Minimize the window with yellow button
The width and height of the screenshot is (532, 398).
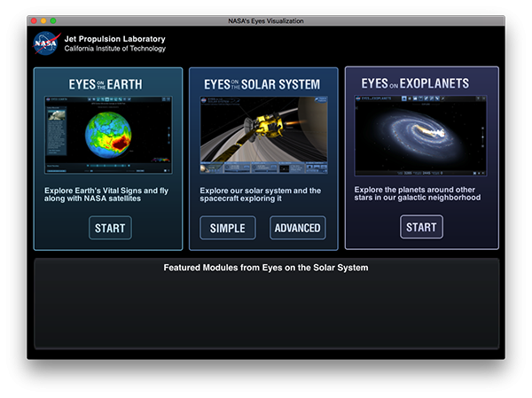coord(43,20)
